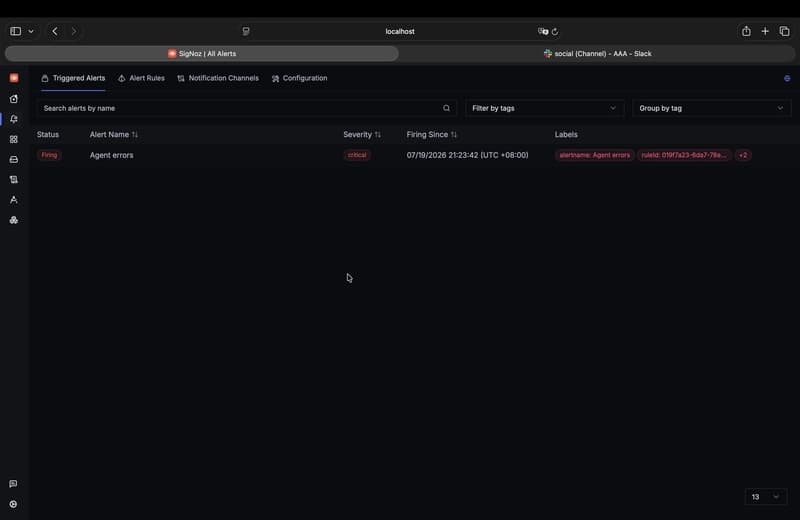
Task: Click the blue circle icon at top right
Action: click(787, 79)
